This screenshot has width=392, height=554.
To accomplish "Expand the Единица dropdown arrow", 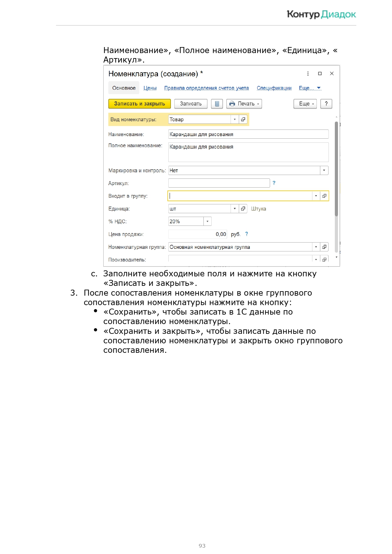I will (x=234, y=209).
